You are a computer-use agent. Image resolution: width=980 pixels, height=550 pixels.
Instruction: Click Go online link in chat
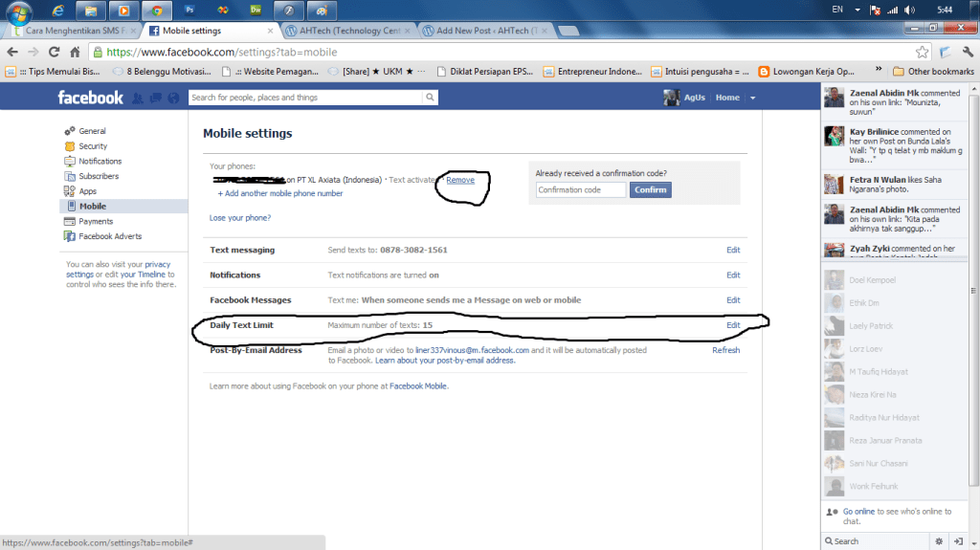(858, 511)
